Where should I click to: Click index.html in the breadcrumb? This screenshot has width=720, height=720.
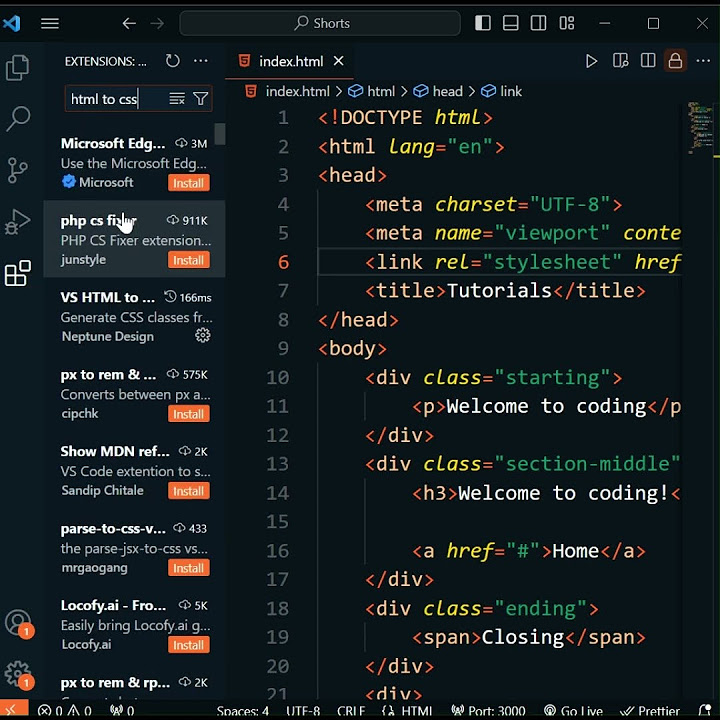tap(297, 91)
